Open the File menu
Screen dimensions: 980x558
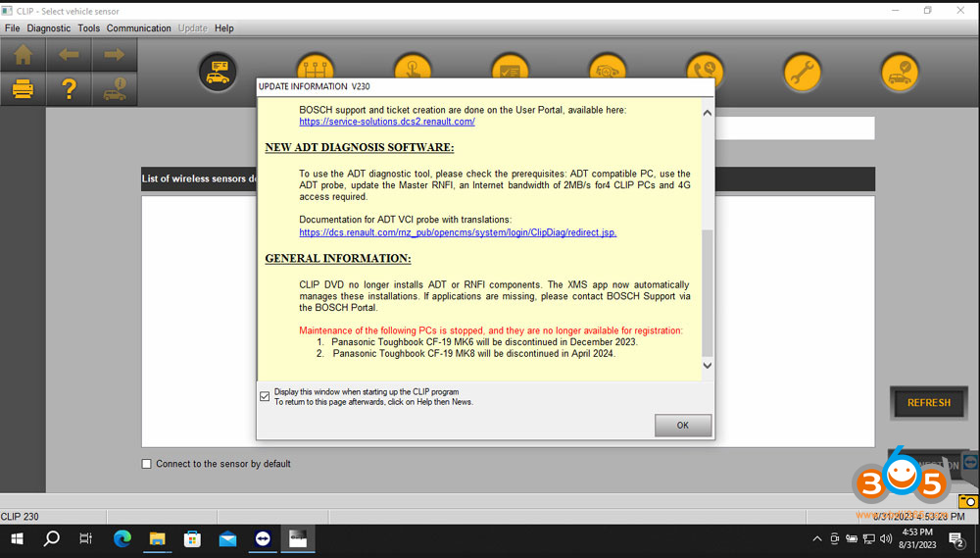[13, 28]
